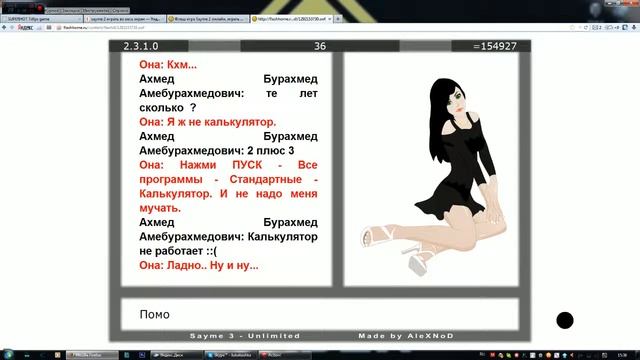Open the Windows Start menu

(x=8, y=355)
